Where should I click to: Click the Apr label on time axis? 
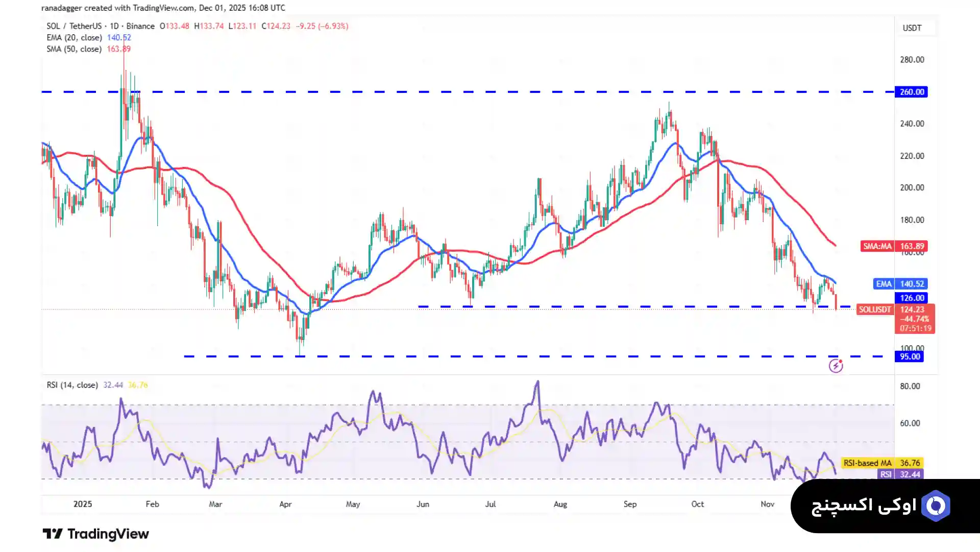[x=285, y=504]
